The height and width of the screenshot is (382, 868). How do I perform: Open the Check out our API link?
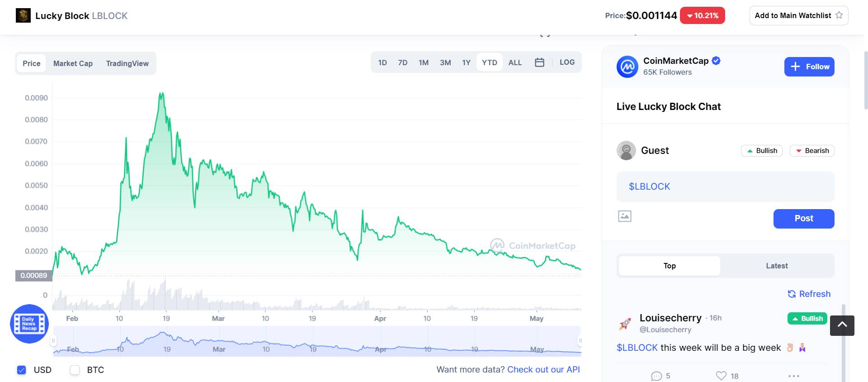click(543, 369)
